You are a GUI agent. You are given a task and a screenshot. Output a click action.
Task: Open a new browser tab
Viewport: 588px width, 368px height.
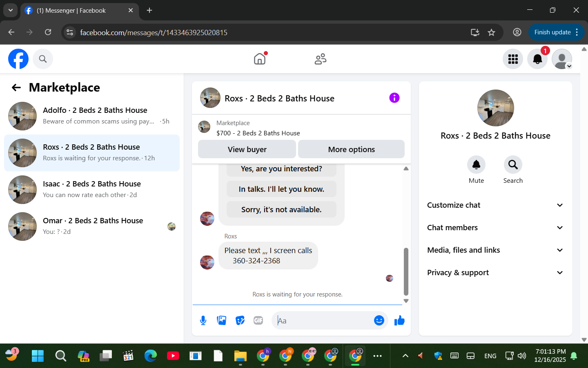pos(149,11)
